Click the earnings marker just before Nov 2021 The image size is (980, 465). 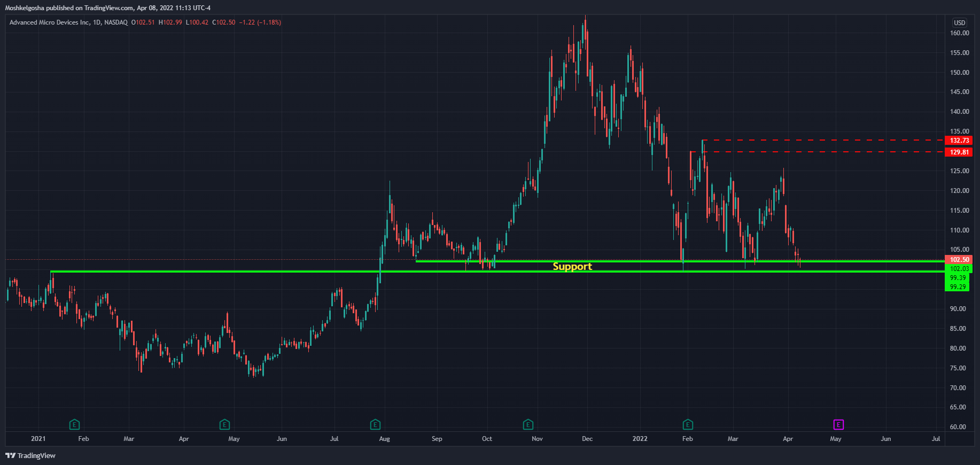(x=528, y=425)
